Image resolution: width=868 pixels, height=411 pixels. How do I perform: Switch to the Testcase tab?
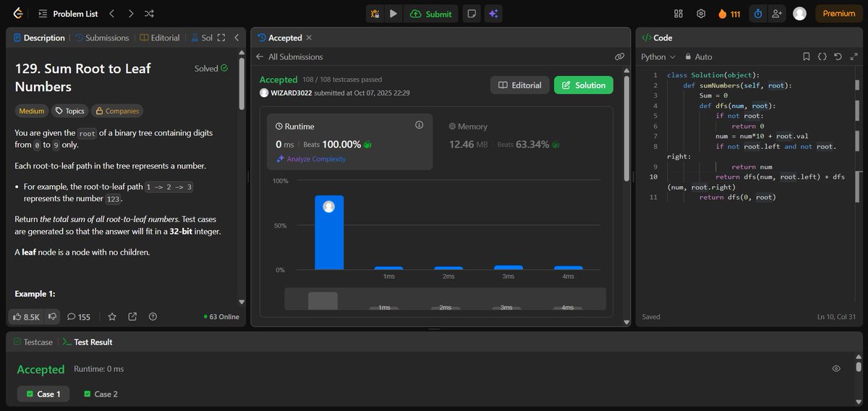pos(33,342)
